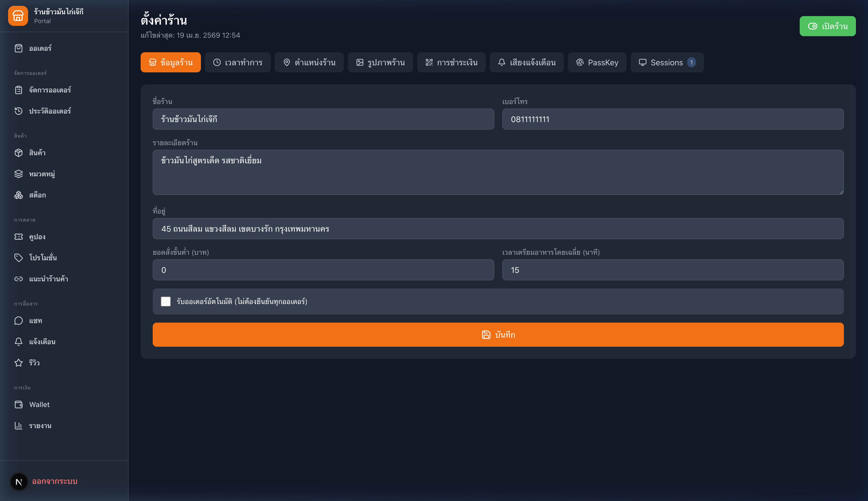The width and height of the screenshot is (868, 501).
Task: Click the เบอร์โทร phone number field
Action: (x=673, y=119)
